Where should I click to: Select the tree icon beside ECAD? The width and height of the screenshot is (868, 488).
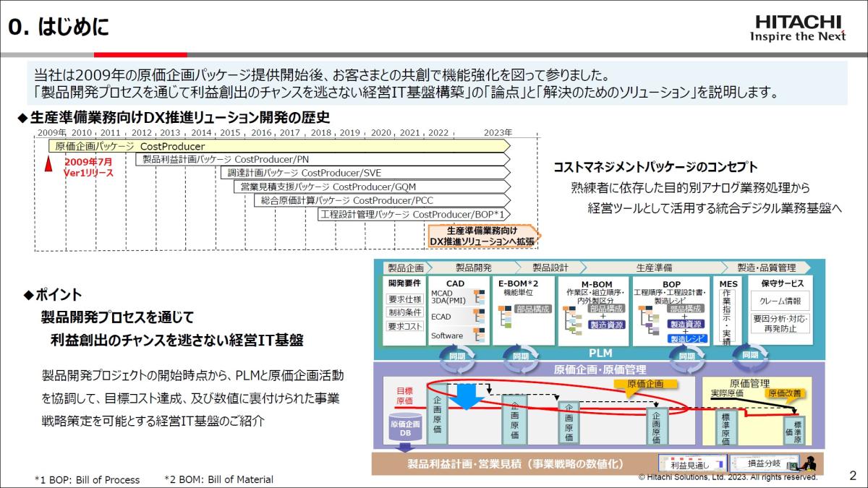tap(480, 316)
